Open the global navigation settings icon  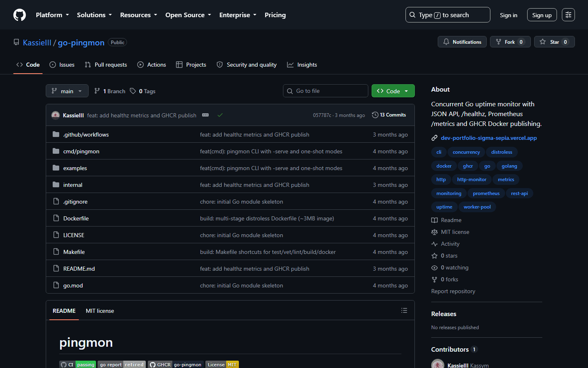click(568, 15)
